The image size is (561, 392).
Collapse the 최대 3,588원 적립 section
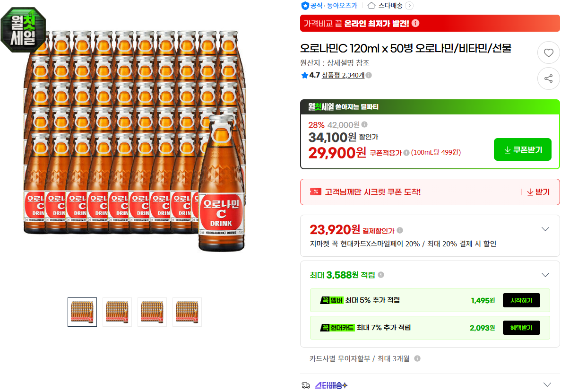[545, 275]
